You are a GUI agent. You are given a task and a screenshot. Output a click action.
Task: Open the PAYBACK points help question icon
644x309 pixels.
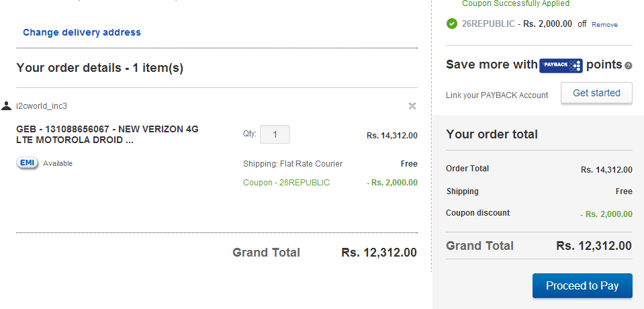[x=628, y=66]
